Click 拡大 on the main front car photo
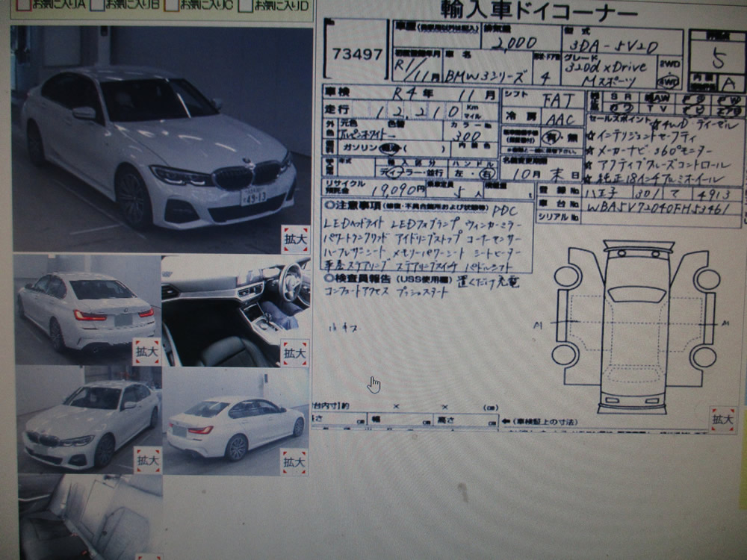747x560 pixels. pos(295,239)
